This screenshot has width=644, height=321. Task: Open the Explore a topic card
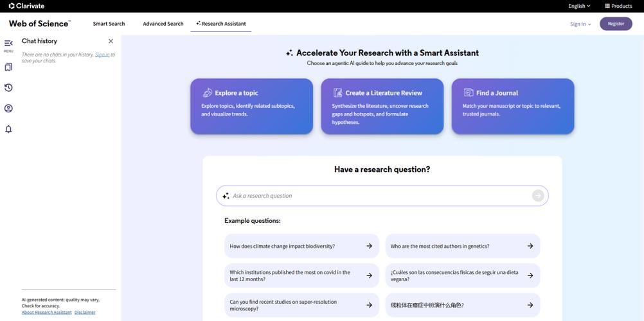pyautogui.click(x=251, y=107)
